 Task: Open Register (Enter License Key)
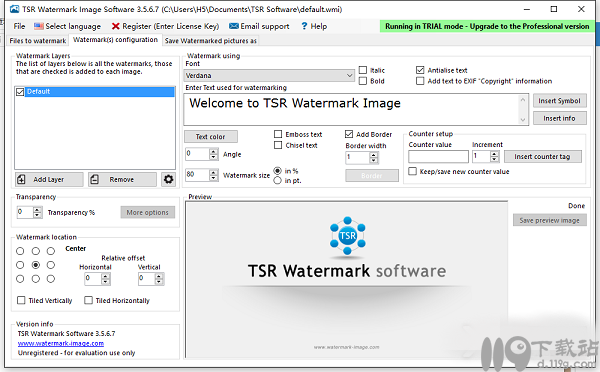[165, 26]
